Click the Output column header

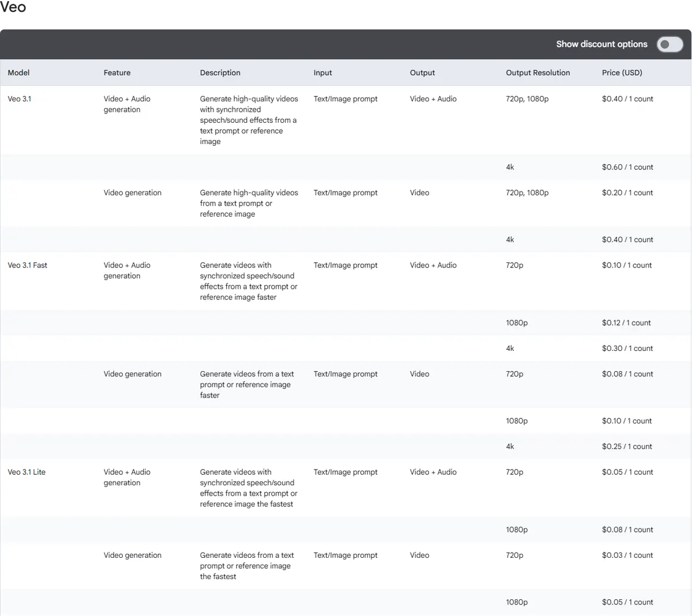pyautogui.click(x=423, y=73)
